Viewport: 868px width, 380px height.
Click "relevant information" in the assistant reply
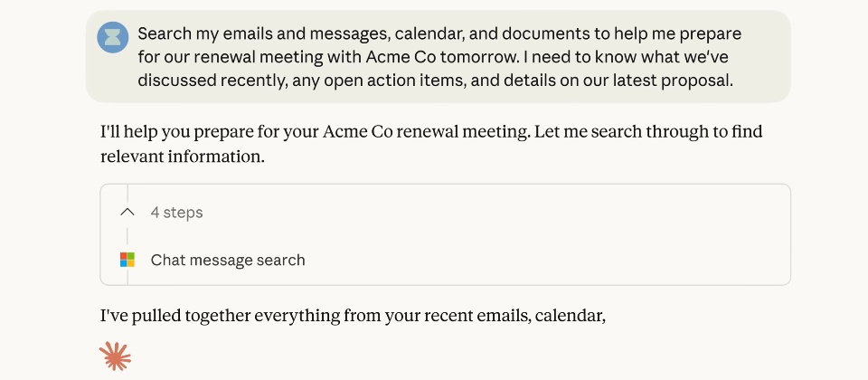[x=182, y=156]
